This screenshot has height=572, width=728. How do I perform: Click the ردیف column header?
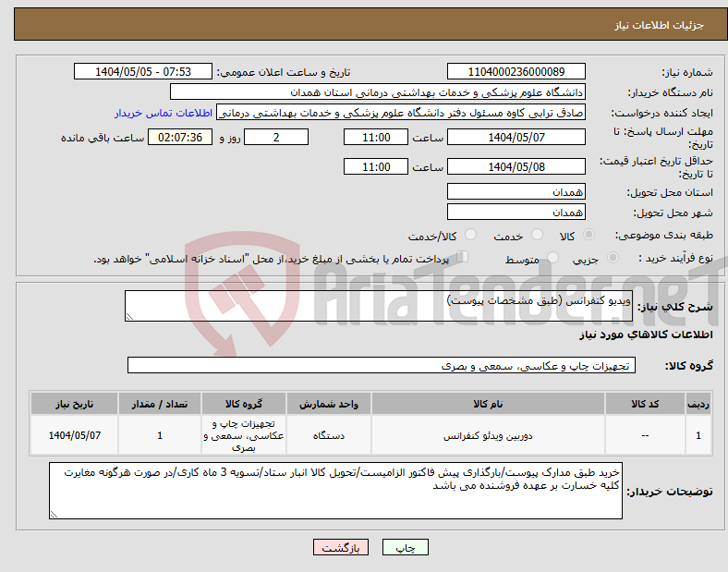tap(698, 404)
